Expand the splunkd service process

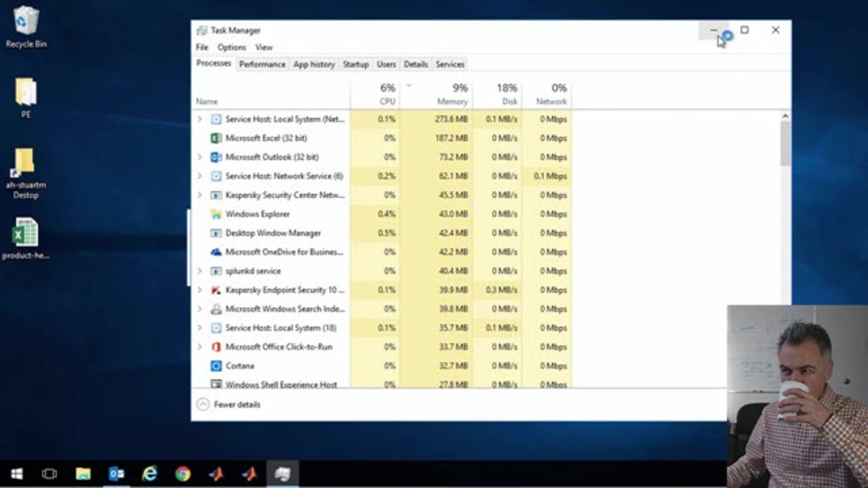coord(199,271)
